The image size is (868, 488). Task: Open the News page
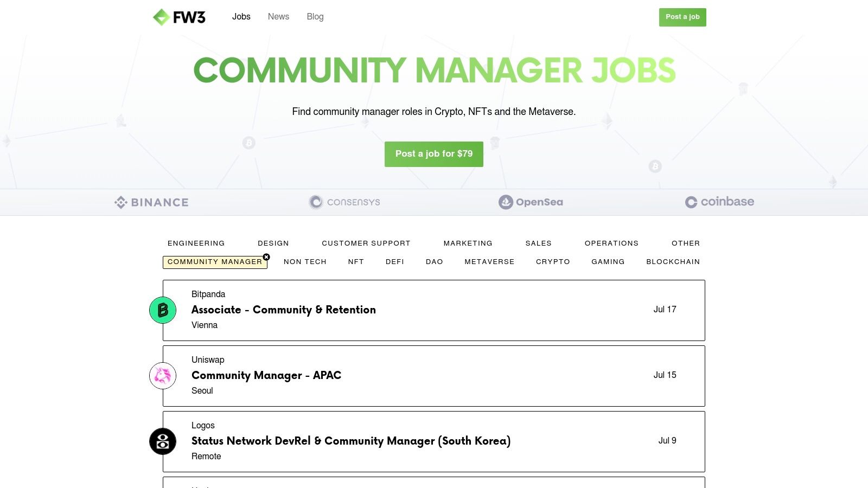[278, 17]
